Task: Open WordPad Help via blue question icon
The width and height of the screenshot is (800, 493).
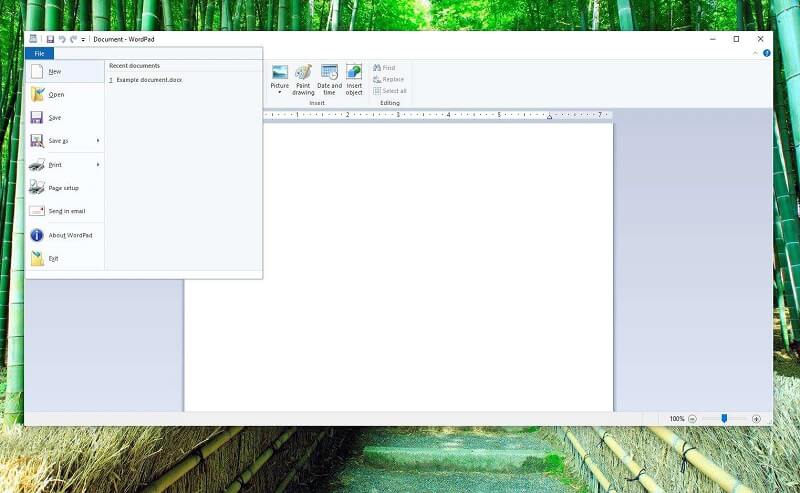Action: pos(766,53)
